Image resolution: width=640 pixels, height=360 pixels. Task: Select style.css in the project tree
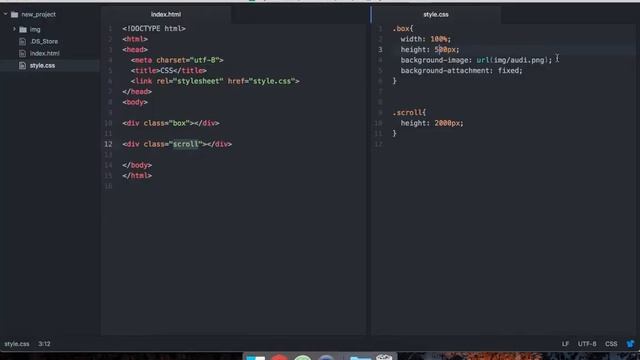[42, 65]
